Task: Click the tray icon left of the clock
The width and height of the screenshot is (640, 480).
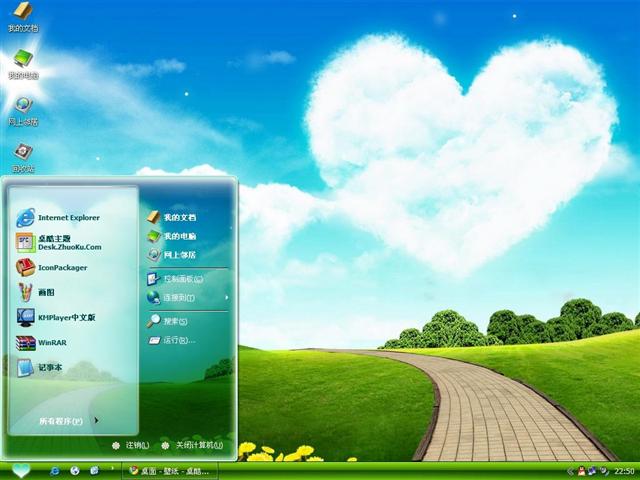Action: (x=604, y=471)
